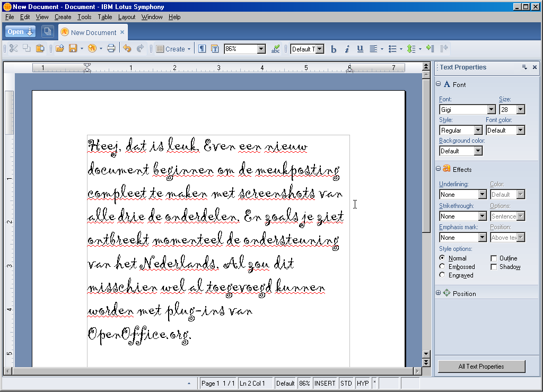
Task: Open the Style dropdown showing Regular
Action: point(478,130)
